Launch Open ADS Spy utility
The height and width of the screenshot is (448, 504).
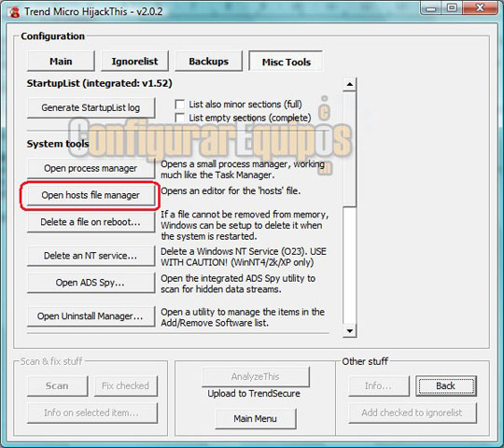point(91,283)
